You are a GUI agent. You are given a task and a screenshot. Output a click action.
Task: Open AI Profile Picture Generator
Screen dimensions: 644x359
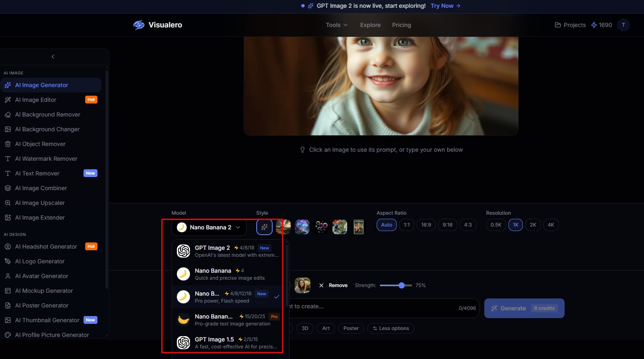[x=51, y=334]
